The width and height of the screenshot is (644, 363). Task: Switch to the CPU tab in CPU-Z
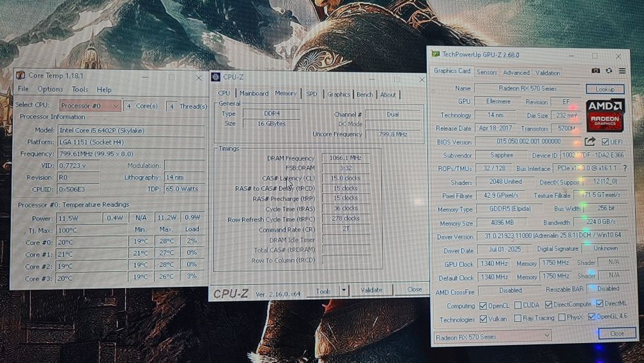pos(224,93)
